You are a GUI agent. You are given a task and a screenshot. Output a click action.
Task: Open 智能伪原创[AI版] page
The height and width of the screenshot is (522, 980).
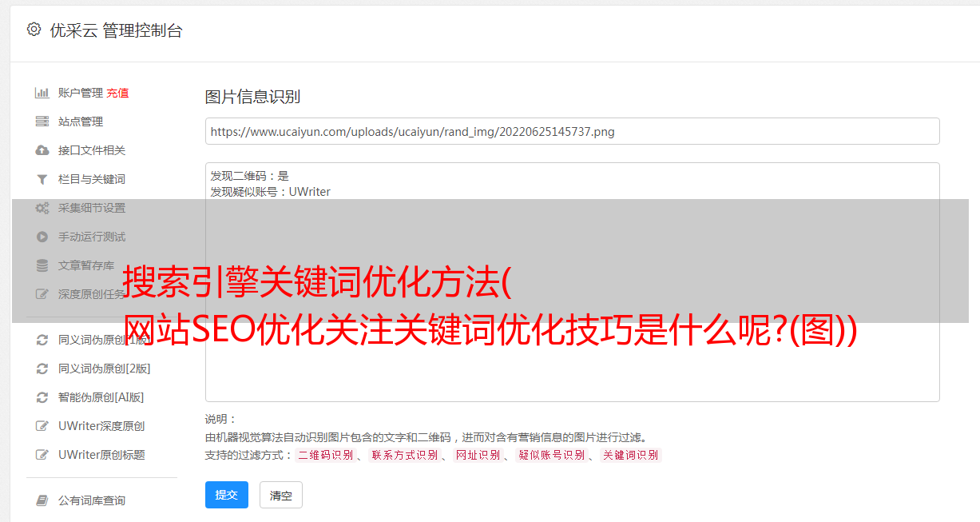[x=101, y=397]
